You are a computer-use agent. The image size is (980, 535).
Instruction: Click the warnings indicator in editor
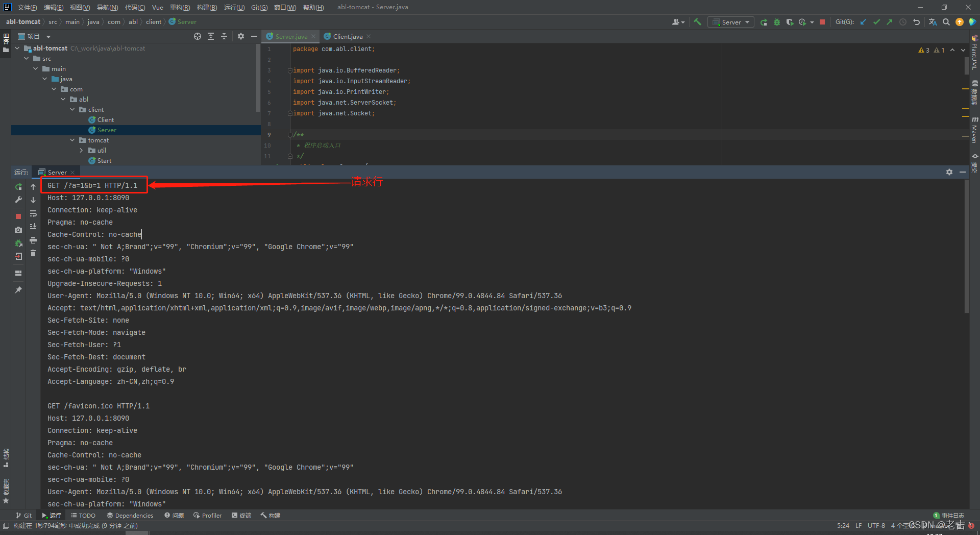(931, 50)
